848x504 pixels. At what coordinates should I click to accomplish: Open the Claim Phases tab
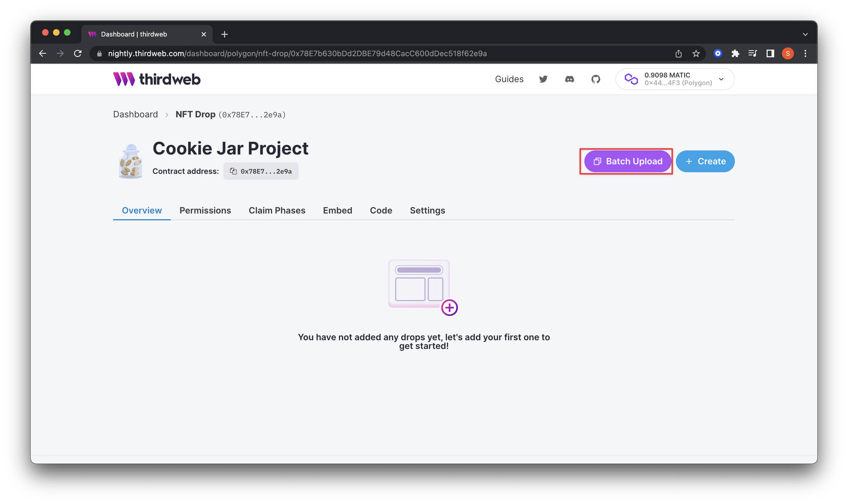click(x=277, y=211)
